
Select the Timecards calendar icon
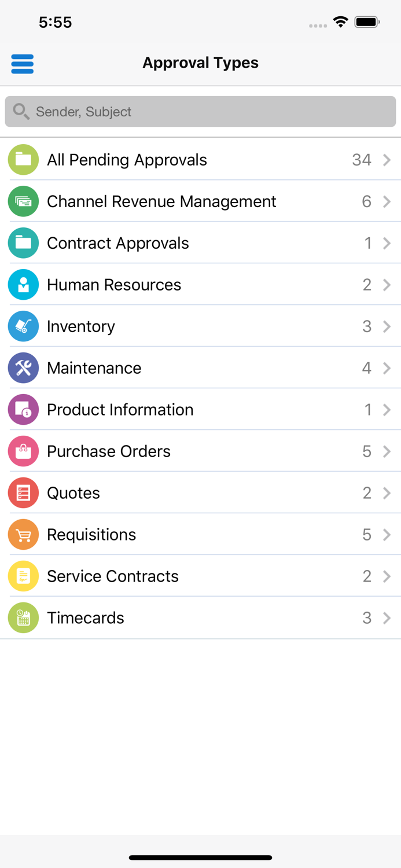pyautogui.click(x=23, y=617)
